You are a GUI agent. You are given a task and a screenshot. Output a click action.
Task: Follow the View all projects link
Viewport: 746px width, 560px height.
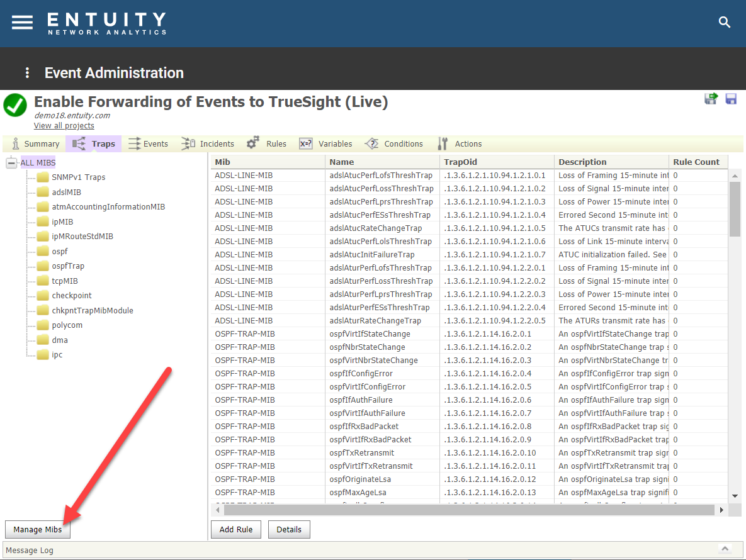[64, 125]
